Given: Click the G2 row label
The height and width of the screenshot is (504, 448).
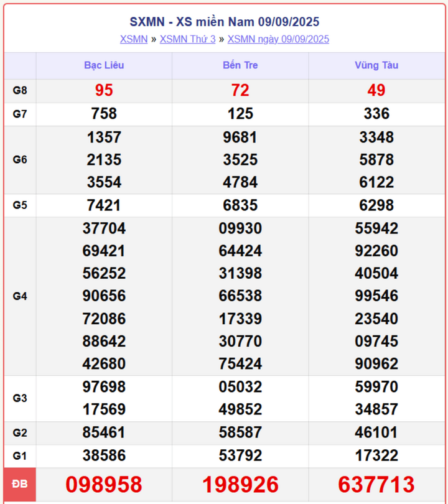Looking at the screenshot, I should pos(20,432).
